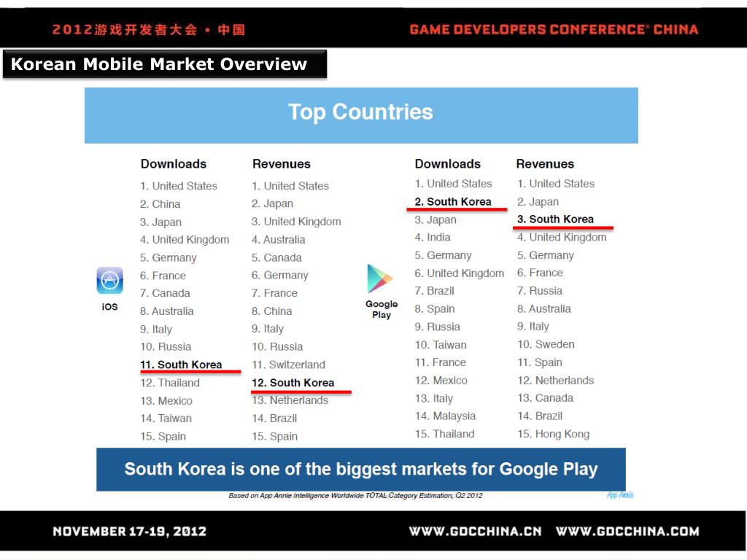
Task: Click the "7. Brazil" entry
Action: (434, 291)
